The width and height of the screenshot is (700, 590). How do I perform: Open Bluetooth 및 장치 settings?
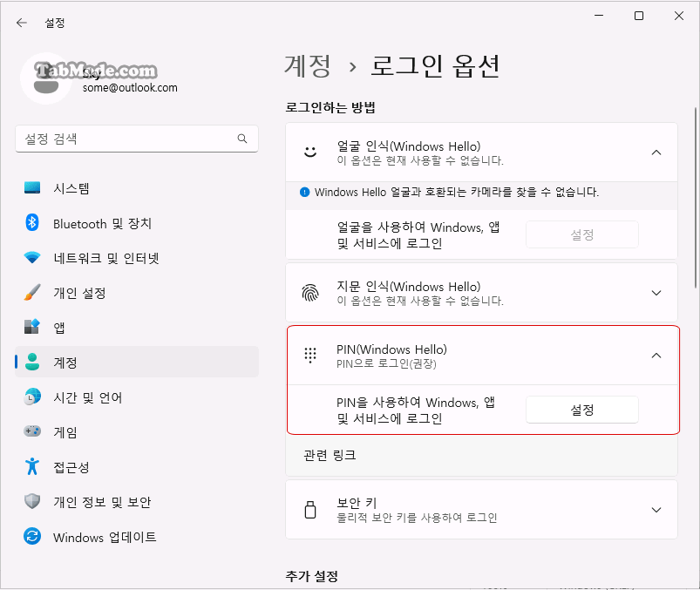(137, 223)
